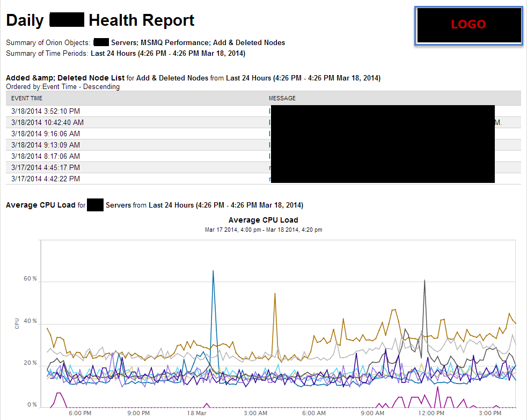Click the LOGO image in the header
The width and height of the screenshot is (527, 420).
[469, 26]
